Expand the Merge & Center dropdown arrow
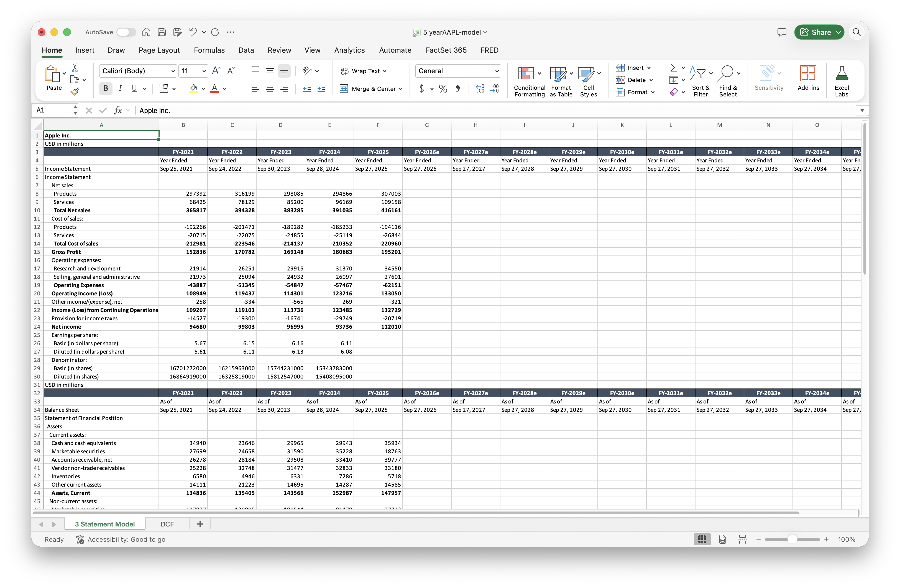 click(x=400, y=89)
